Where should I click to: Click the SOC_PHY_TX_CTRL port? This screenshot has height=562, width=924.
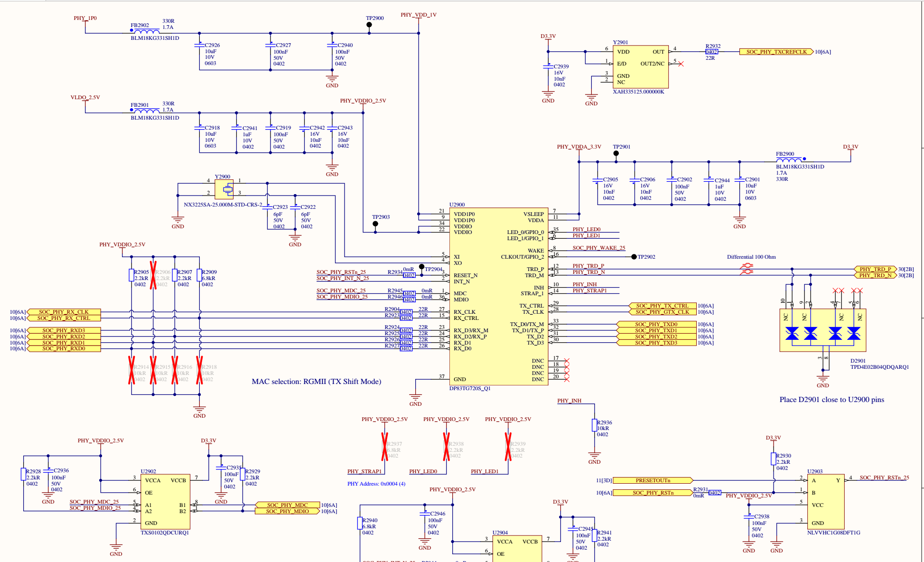[662, 306]
